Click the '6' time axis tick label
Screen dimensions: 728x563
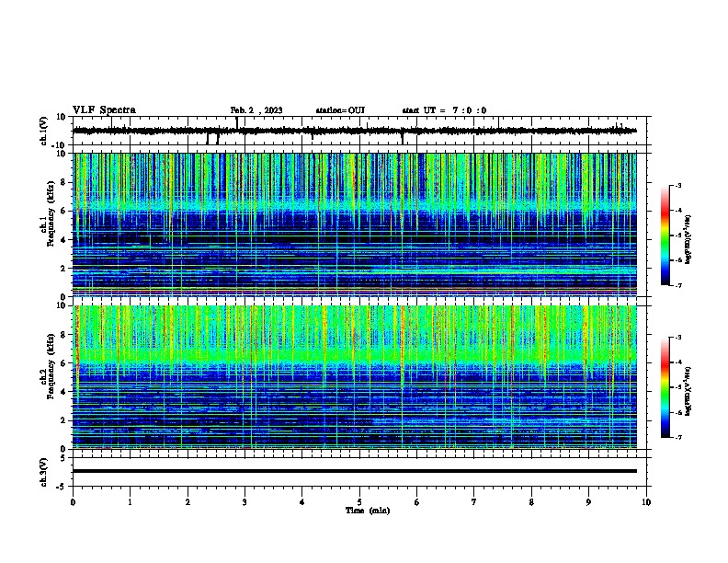click(x=417, y=502)
